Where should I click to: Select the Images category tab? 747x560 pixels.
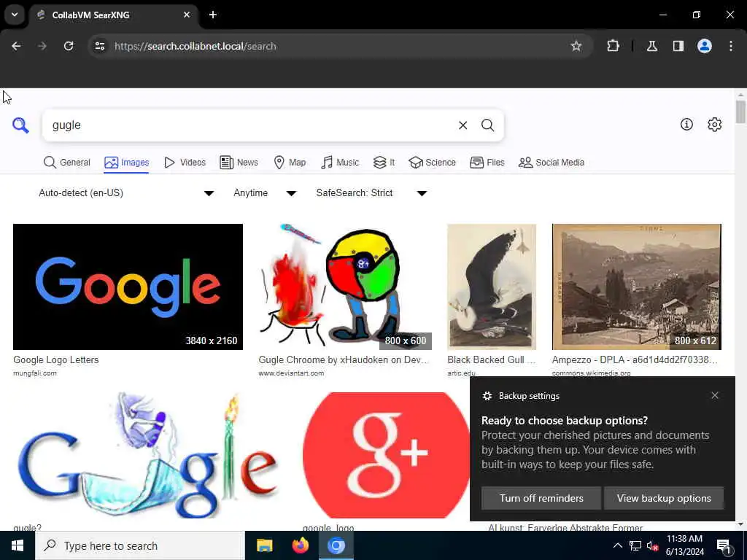(126, 163)
